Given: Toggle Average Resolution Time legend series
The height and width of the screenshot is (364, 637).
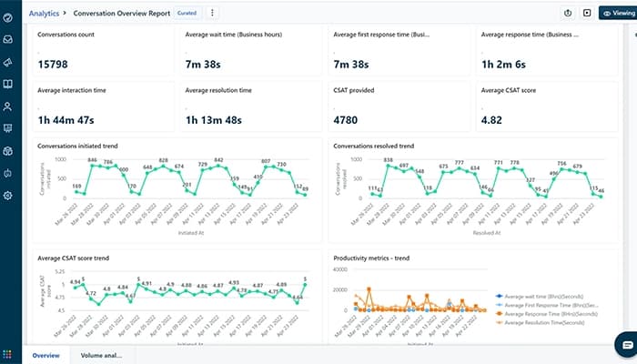Looking at the screenshot, I should click(540, 322).
